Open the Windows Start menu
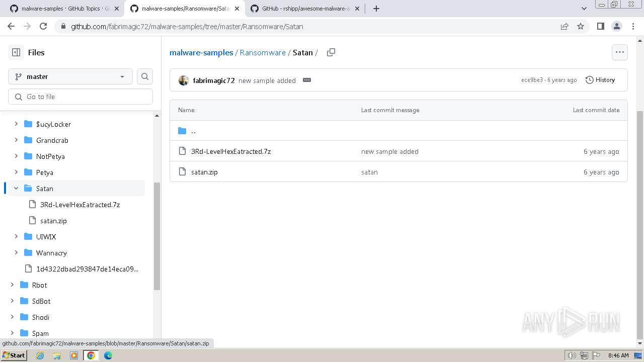Image resolution: width=644 pixels, height=362 pixels. [14, 355]
